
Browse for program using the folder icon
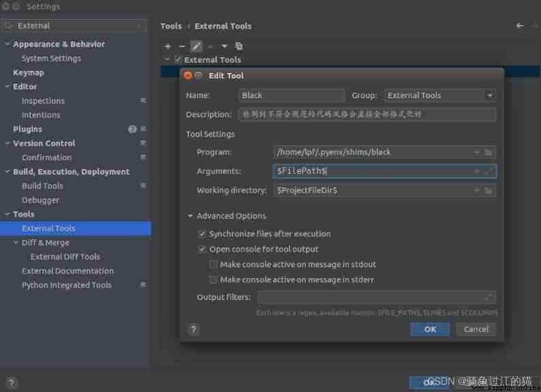click(x=489, y=152)
